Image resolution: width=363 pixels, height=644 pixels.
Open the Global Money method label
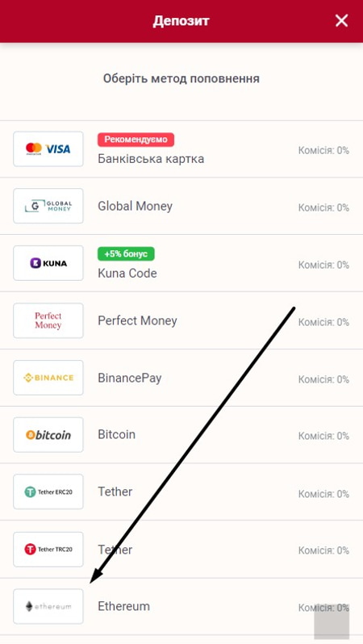tap(135, 206)
